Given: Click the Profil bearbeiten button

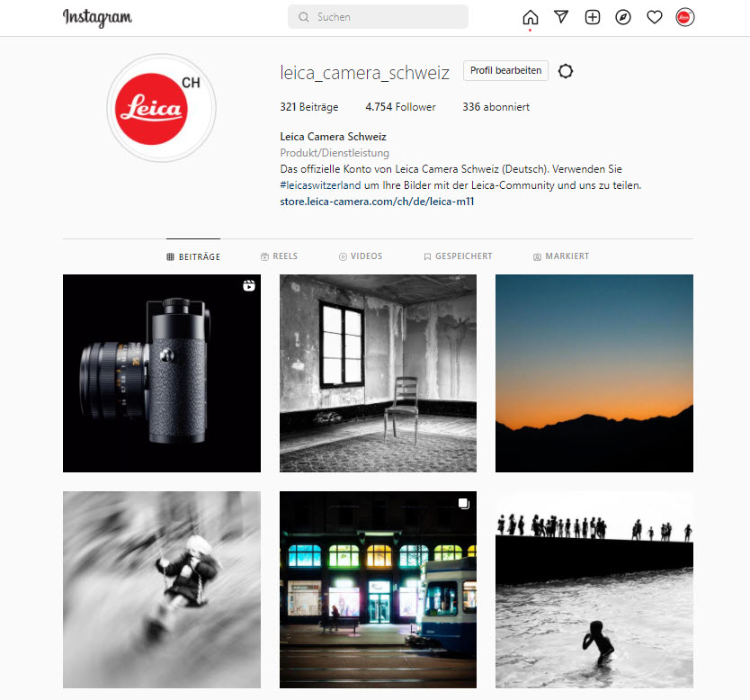Looking at the screenshot, I should tap(505, 70).
